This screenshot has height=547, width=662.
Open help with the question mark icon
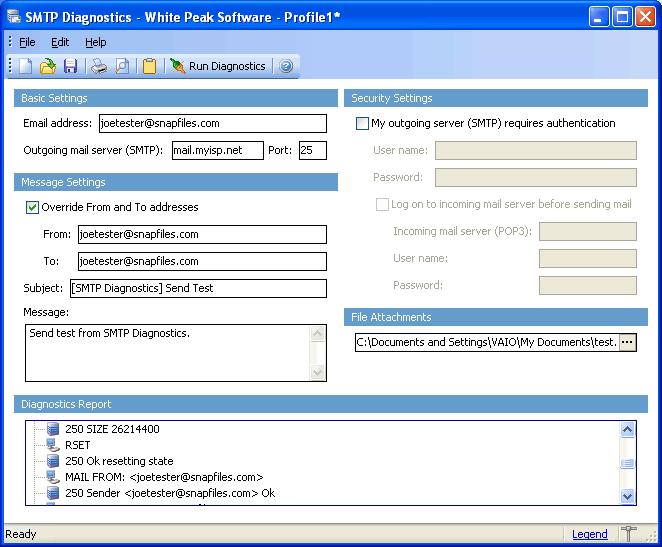click(x=286, y=66)
